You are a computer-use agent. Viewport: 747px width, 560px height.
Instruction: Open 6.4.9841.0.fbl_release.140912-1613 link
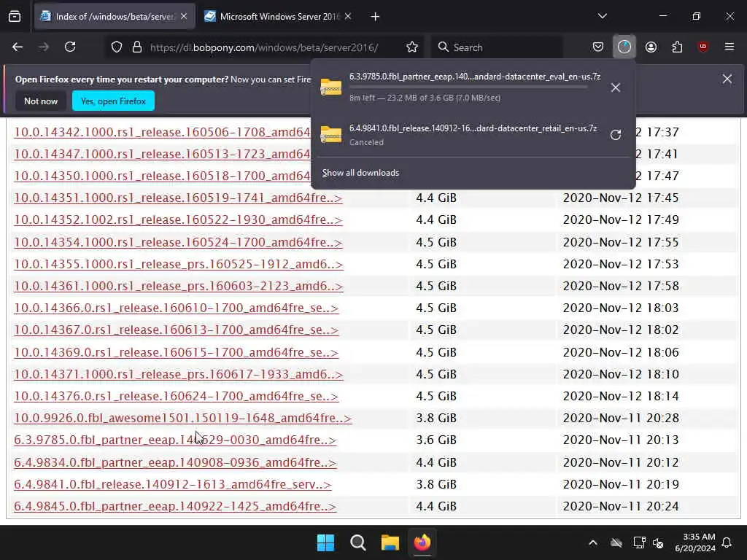coord(173,484)
